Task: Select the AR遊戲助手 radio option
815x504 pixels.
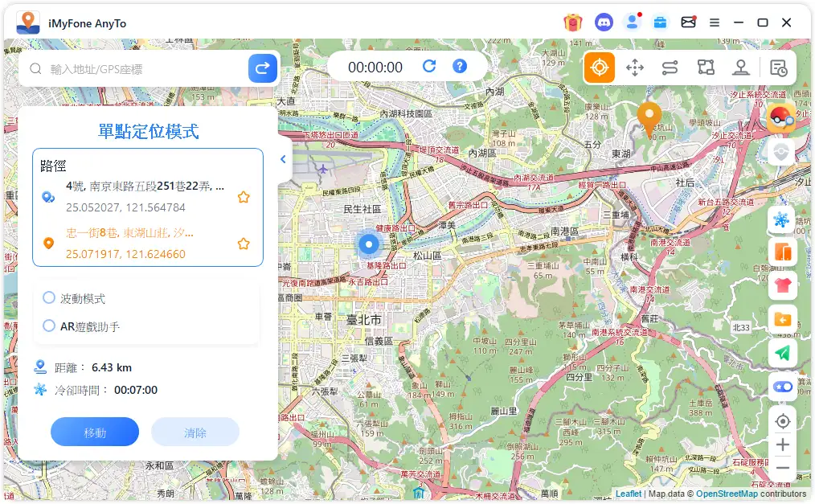Action: click(x=49, y=326)
